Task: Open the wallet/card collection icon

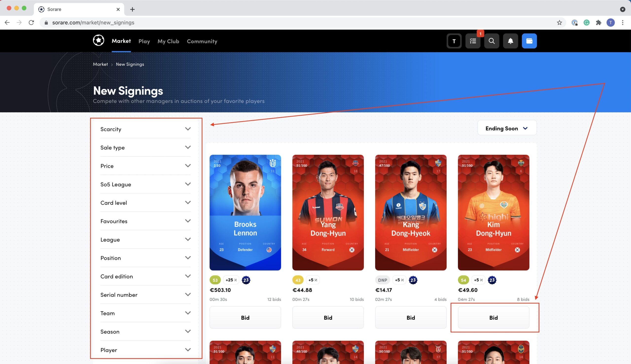Action: pyautogui.click(x=529, y=41)
